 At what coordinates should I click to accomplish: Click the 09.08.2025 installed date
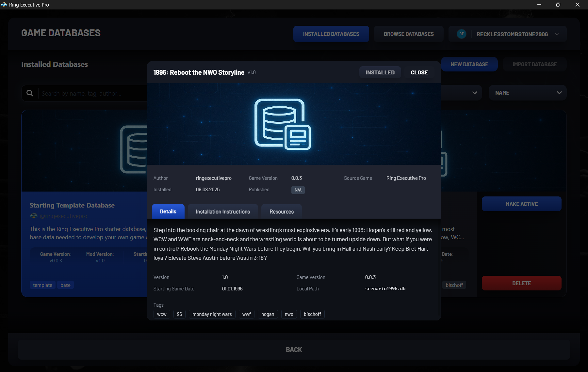tap(208, 190)
